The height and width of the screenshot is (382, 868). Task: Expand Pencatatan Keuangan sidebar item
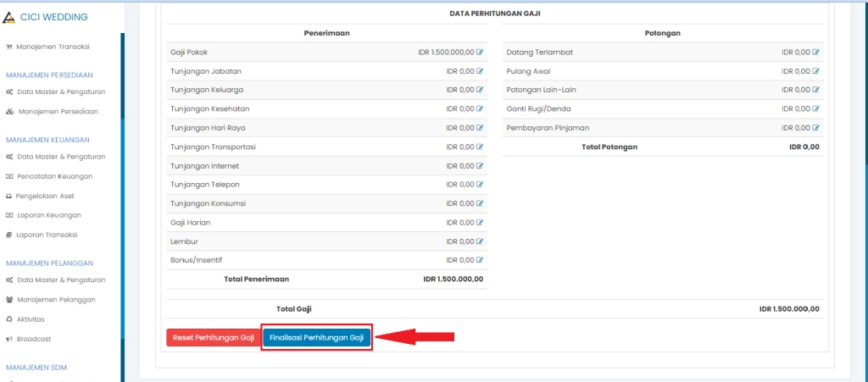[x=54, y=176]
